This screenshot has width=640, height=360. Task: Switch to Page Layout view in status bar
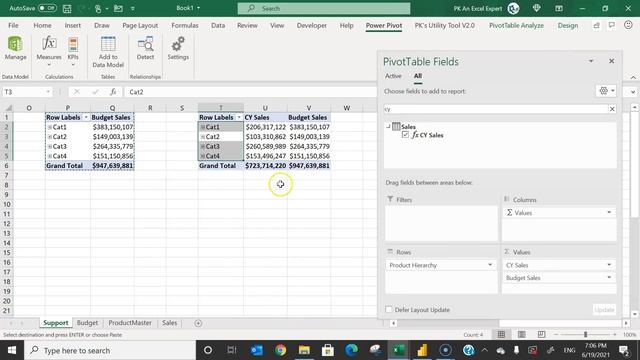coord(521,334)
